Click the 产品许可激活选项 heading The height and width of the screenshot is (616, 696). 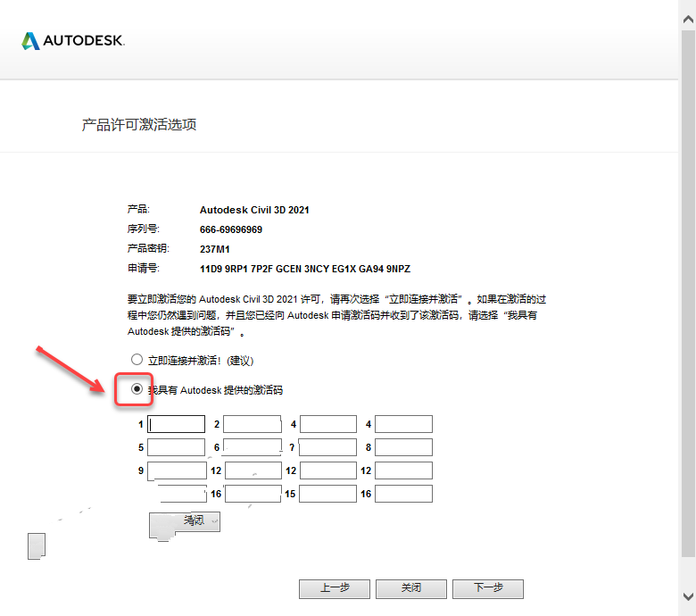tap(139, 125)
